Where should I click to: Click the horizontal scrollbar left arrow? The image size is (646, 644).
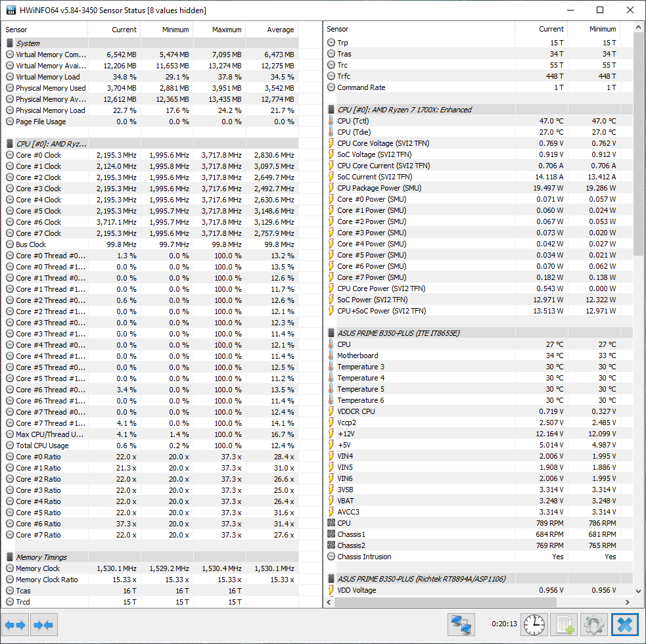point(329,602)
